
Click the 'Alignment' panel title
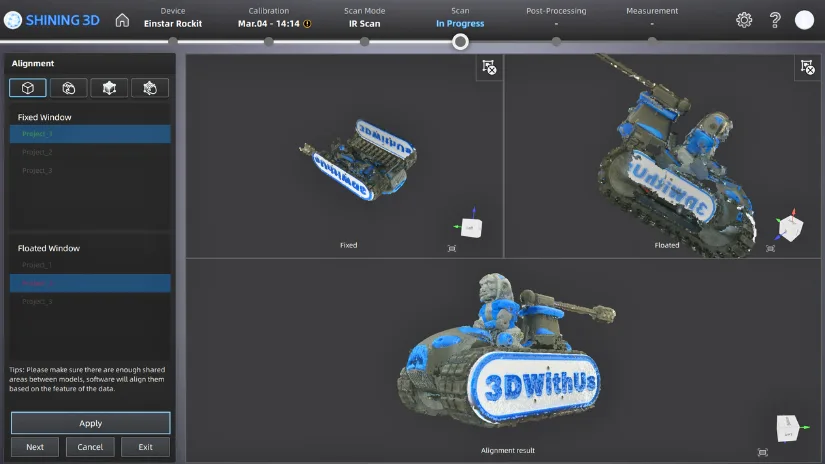(x=33, y=63)
